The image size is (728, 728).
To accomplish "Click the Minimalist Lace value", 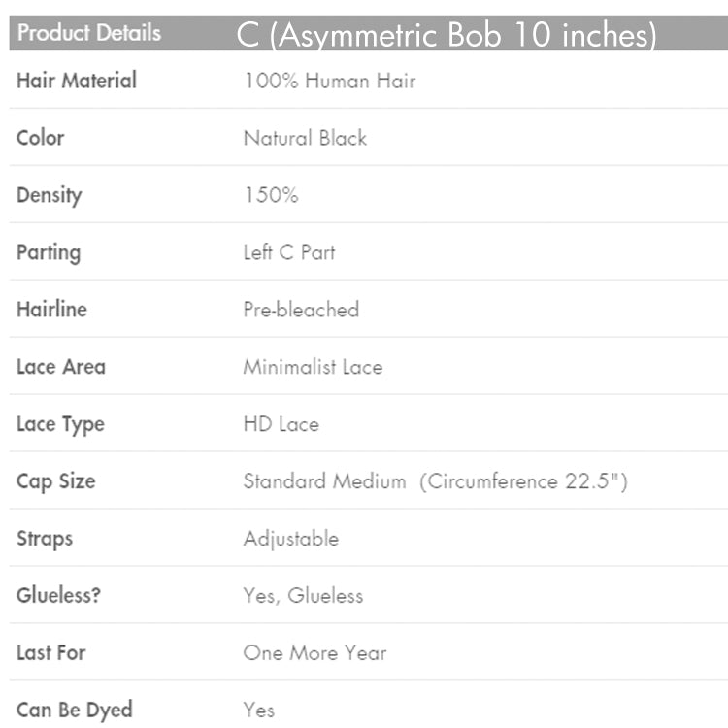I will click(x=313, y=367).
